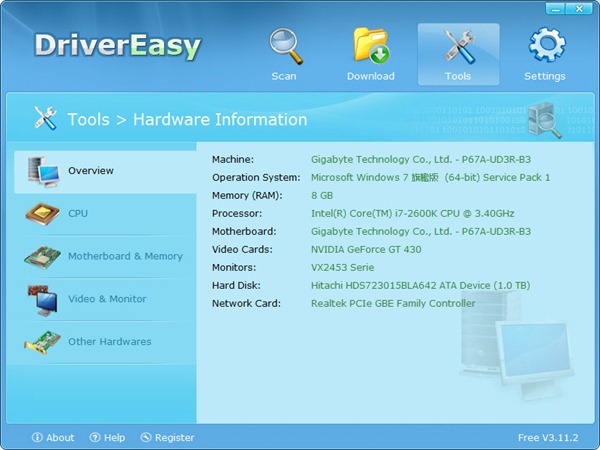Screen dimensions: 600x450
Task: Click the Network Card: label
Action: [246, 303]
